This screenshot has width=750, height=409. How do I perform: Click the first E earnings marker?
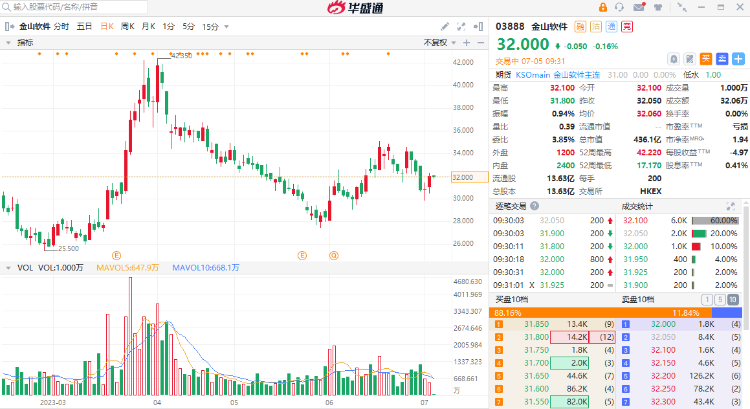point(116,255)
